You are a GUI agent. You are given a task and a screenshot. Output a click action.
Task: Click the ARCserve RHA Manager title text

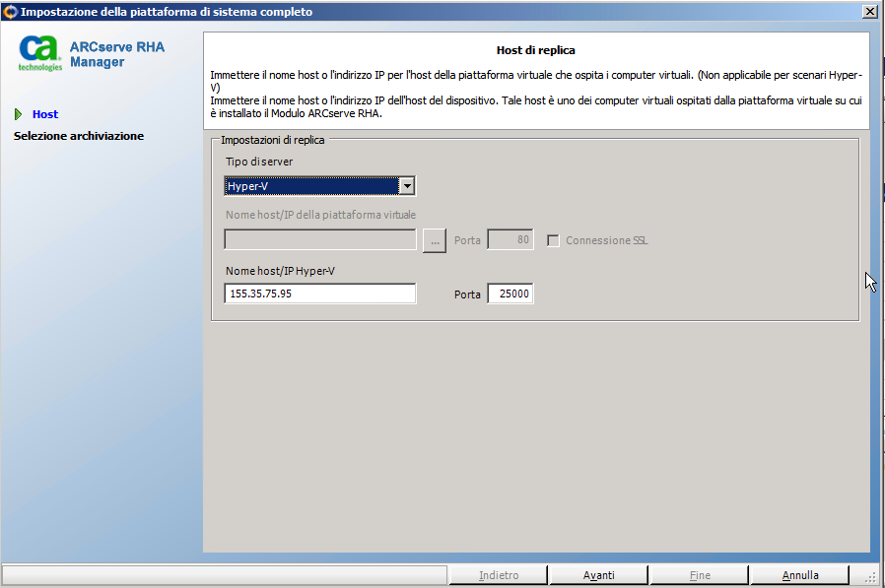click(x=117, y=54)
